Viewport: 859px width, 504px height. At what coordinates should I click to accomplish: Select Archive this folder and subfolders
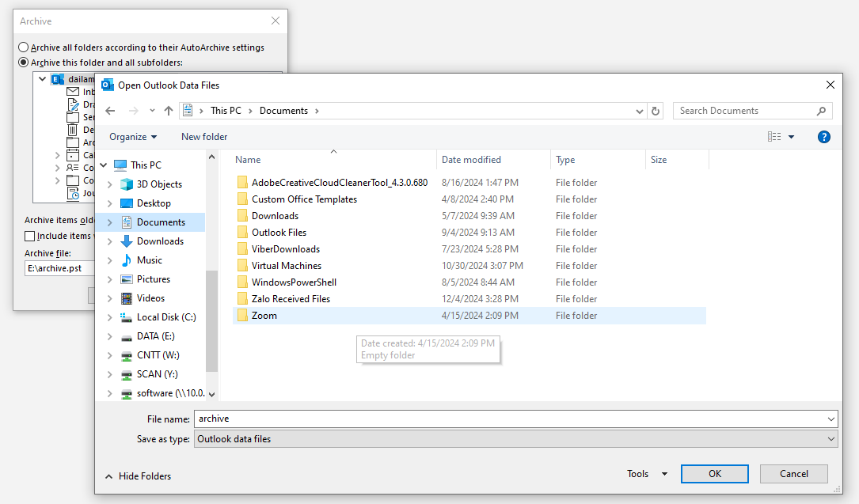click(x=24, y=63)
